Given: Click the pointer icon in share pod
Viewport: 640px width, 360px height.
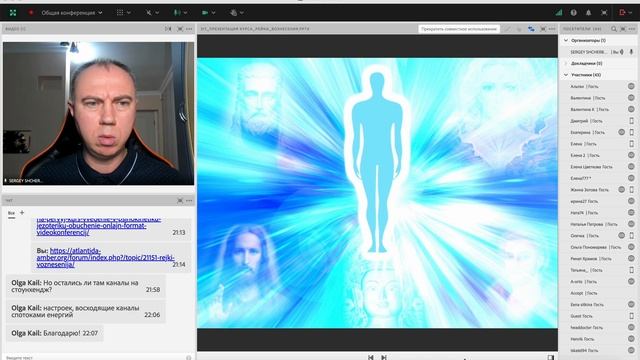Looking at the screenshot, I should tap(519, 29).
